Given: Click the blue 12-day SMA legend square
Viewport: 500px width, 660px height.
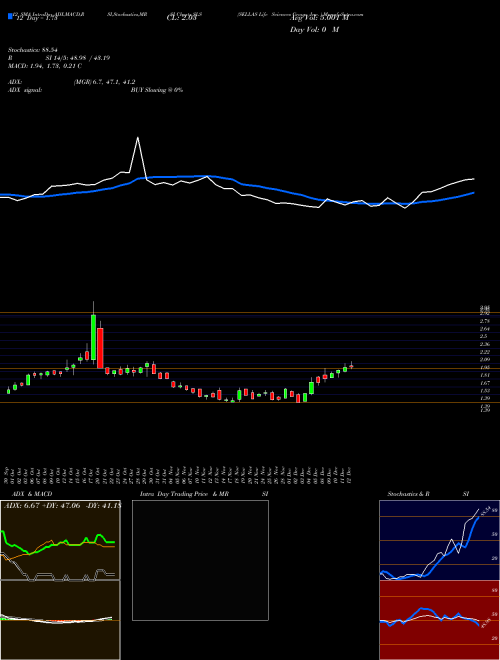Looking at the screenshot, I should pos(11,17).
